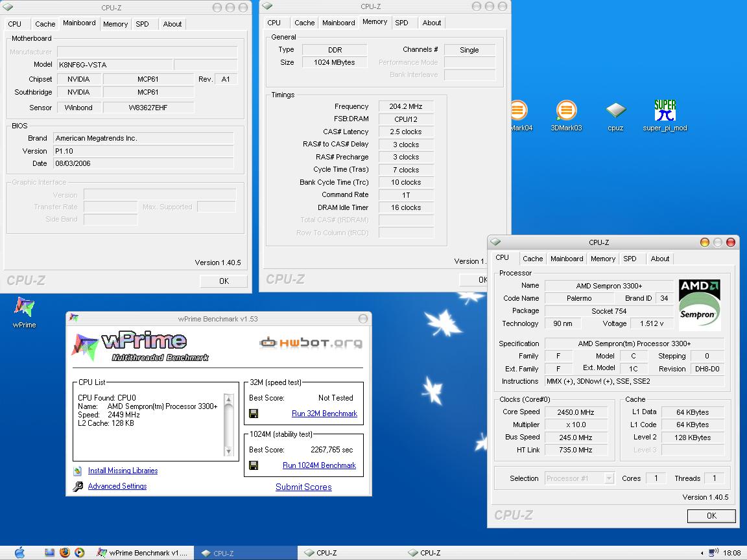Open About tab in front CPU-Z window
This screenshot has height=560, width=747.
click(660, 259)
